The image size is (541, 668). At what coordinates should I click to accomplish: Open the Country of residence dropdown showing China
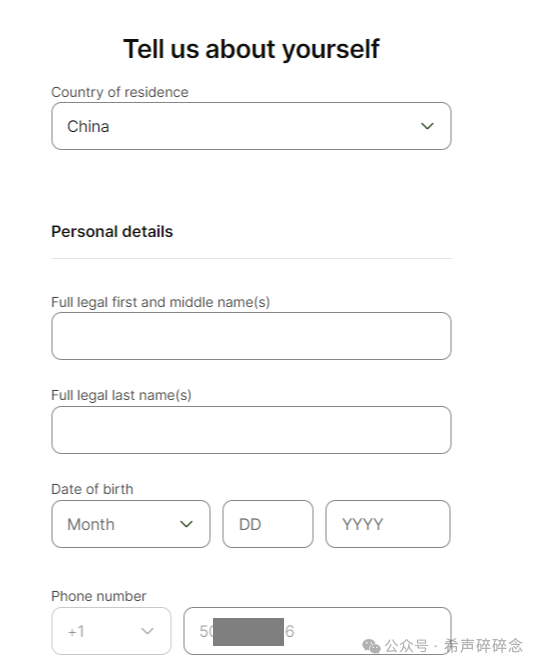[251, 126]
